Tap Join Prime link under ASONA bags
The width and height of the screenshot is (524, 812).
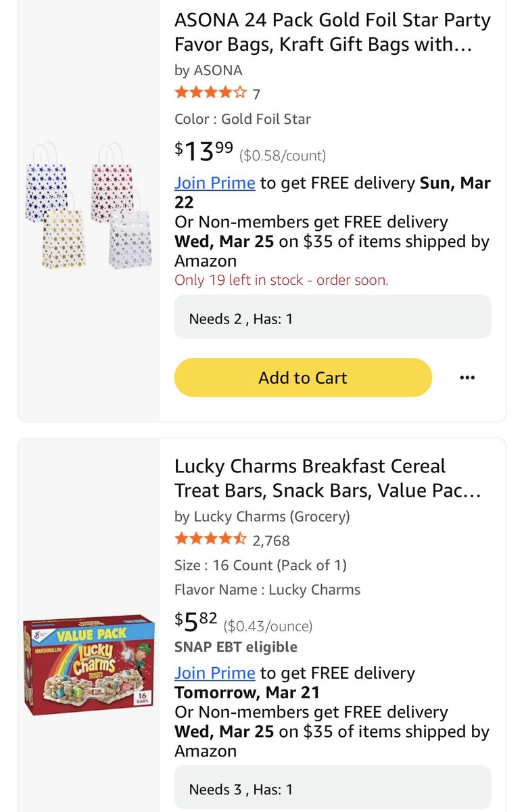tap(215, 183)
